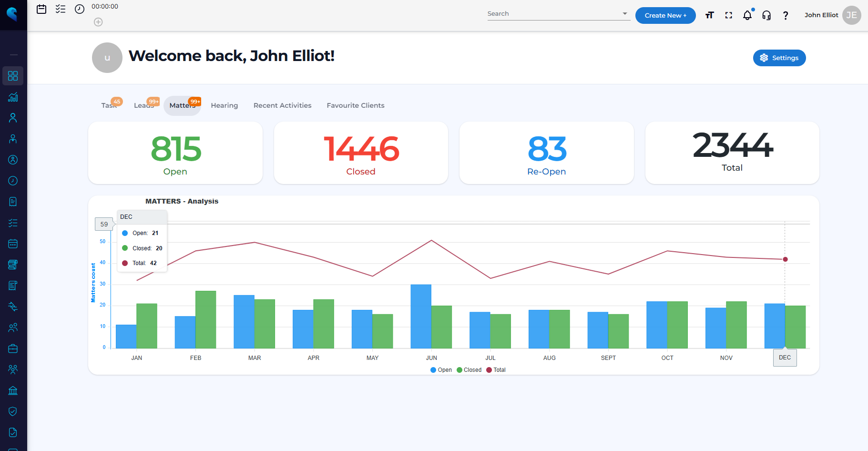Switch to the Hearing tab
The image size is (868, 451).
click(x=224, y=105)
